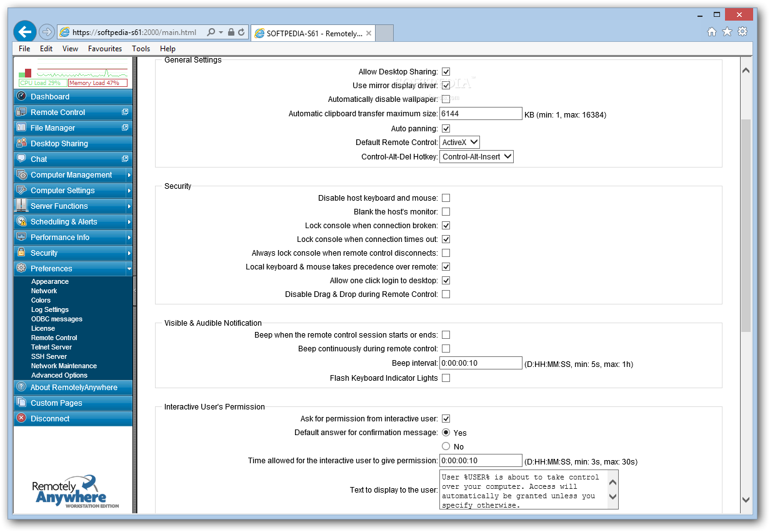Open Log Settings link

[50, 309]
